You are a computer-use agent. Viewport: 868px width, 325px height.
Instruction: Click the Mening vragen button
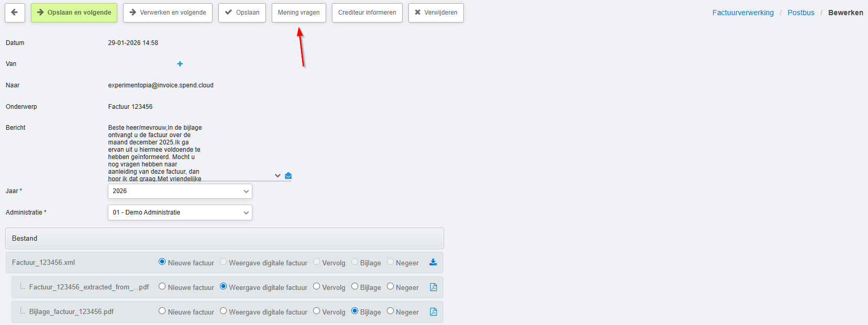tap(298, 13)
